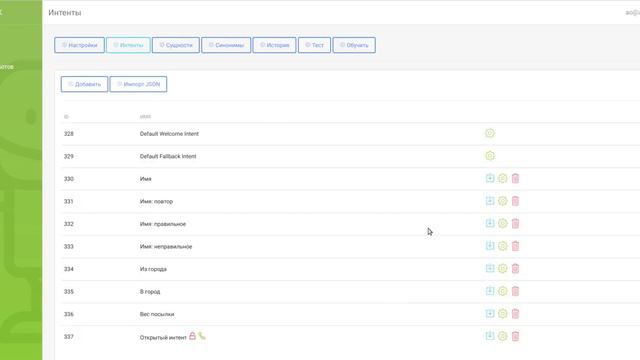
Task: Open settings gear for Default Welcome Intent
Action: point(490,133)
